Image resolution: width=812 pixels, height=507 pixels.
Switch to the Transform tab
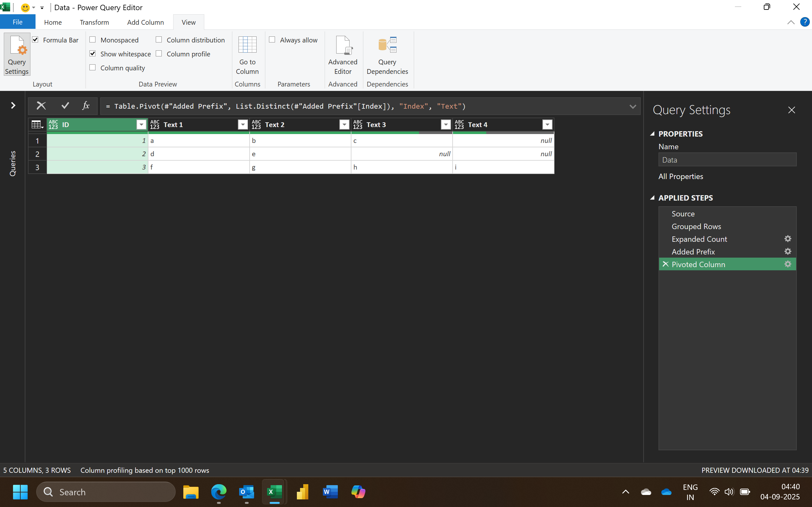coord(94,22)
